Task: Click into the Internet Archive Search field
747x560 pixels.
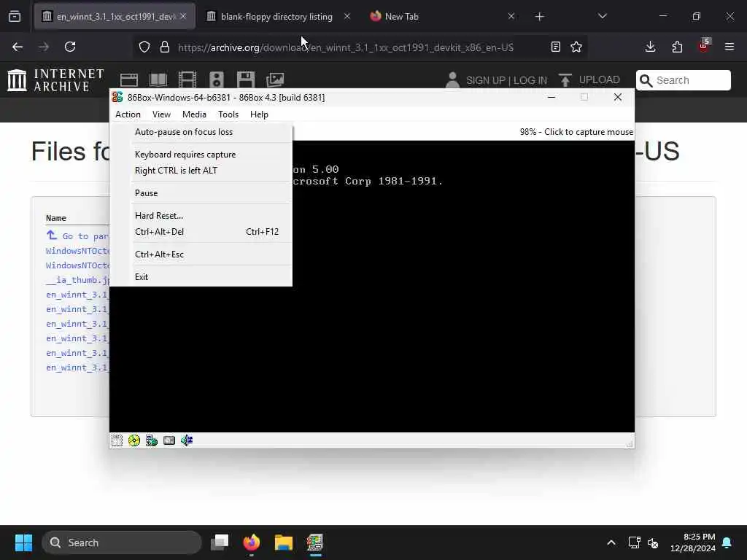Action: (x=683, y=80)
